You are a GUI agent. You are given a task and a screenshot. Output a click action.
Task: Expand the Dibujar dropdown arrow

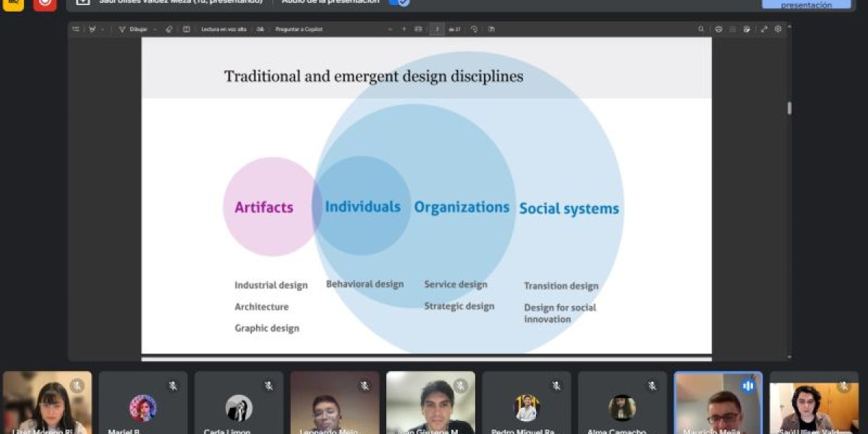[153, 30]
